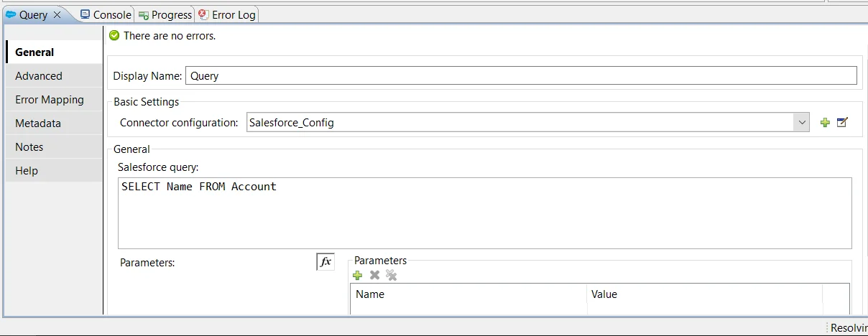Screen dimensions: 868x336
Task: Click inside the Salesforce query text area
Action: click(x=485, y=213)
